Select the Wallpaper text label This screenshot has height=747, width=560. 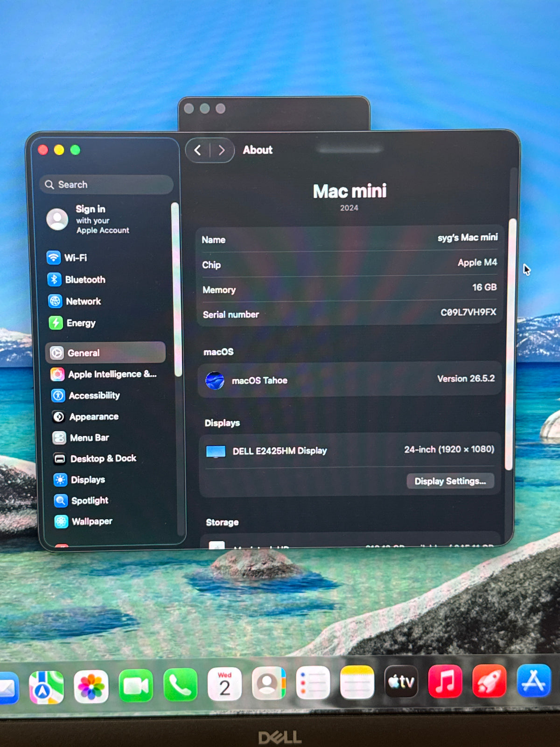click(x=92, y=521)
